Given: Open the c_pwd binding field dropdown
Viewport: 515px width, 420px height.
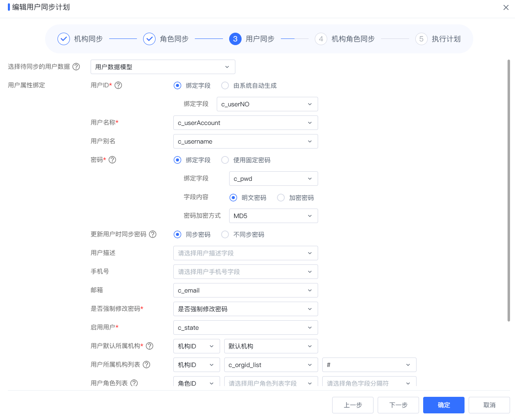Looking at the screenshot, I should pyautogui.click(x=273, y=179).
